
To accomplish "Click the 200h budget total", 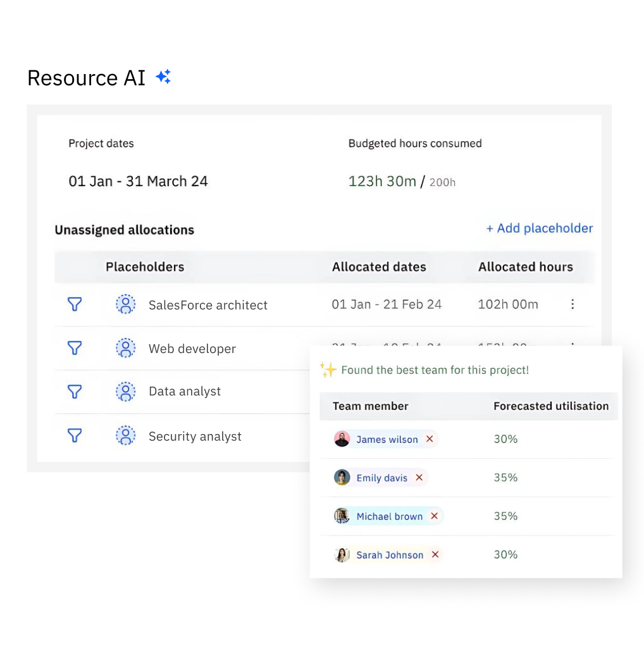I will coord(442,183).
